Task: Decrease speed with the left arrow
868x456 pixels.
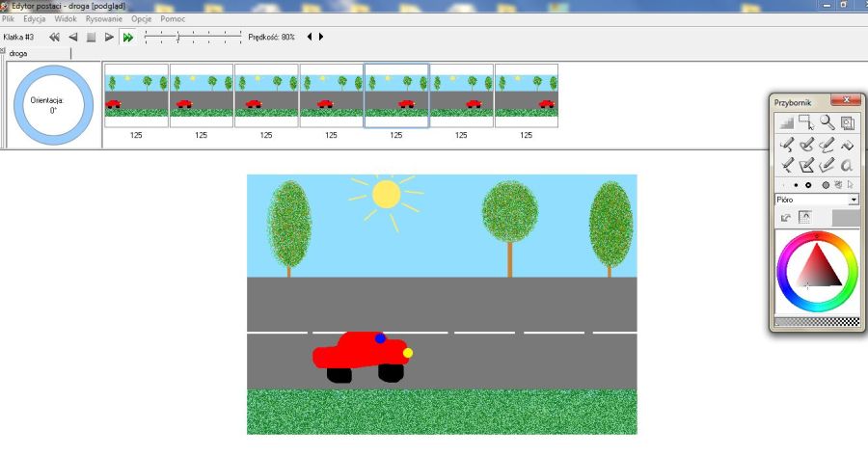Action: [310, 37]
